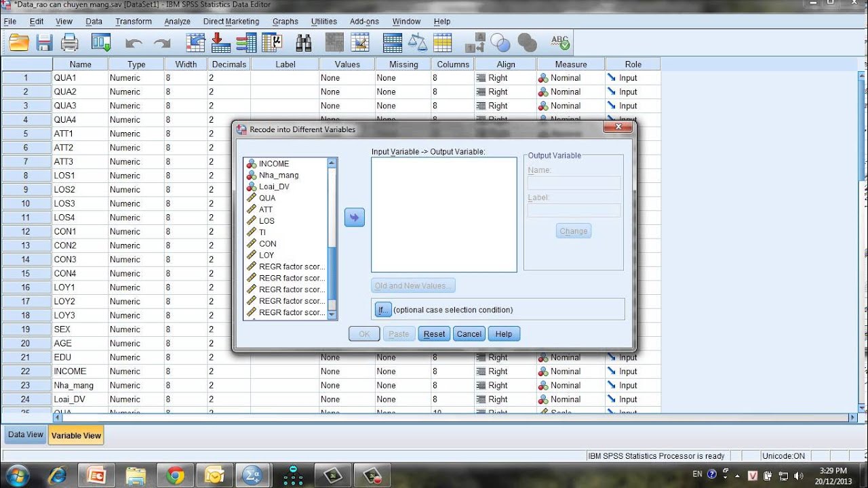Open the File menu
The width and height of the screenshot is (868, 488).
pyautogui.click(x=10, y=22)
